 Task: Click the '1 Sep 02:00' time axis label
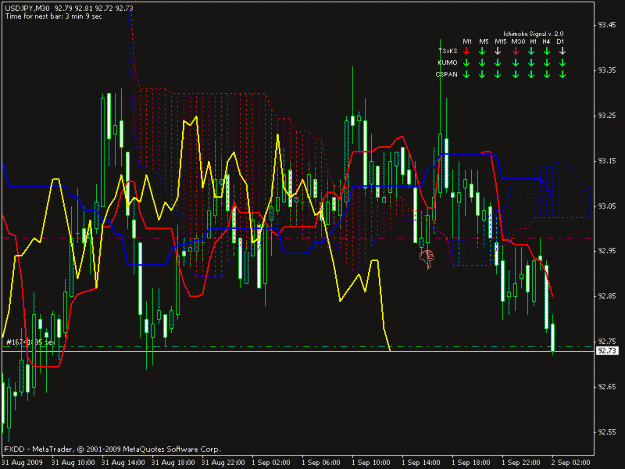[271, 463]
